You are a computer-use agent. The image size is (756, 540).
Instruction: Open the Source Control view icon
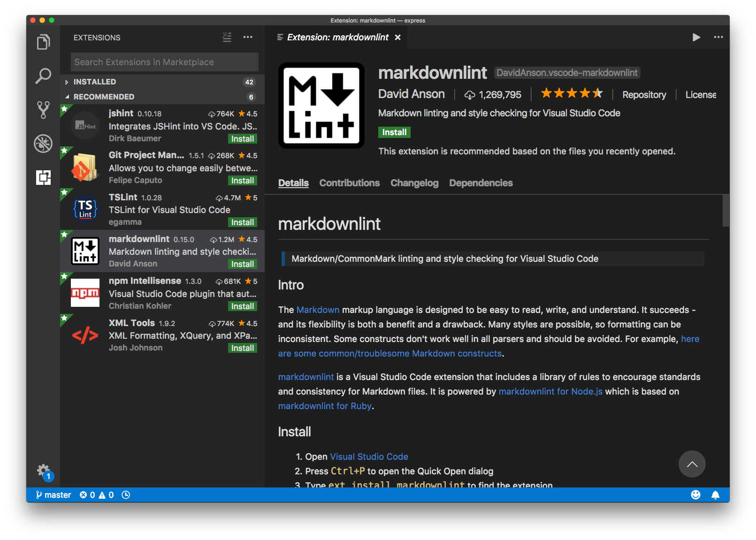pyautogui.click(x=43, y=110)
